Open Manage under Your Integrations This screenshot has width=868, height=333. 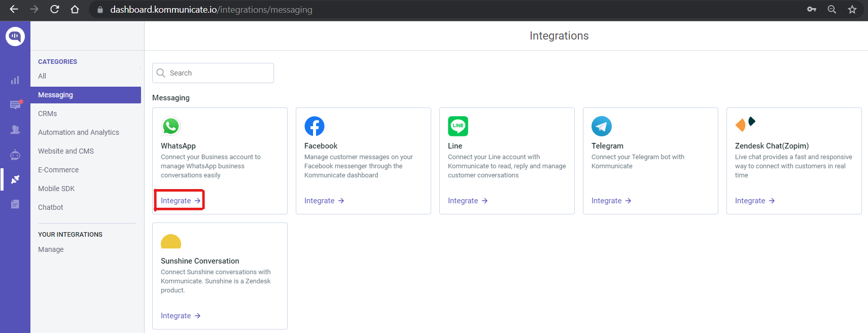[x=51, y=249]
